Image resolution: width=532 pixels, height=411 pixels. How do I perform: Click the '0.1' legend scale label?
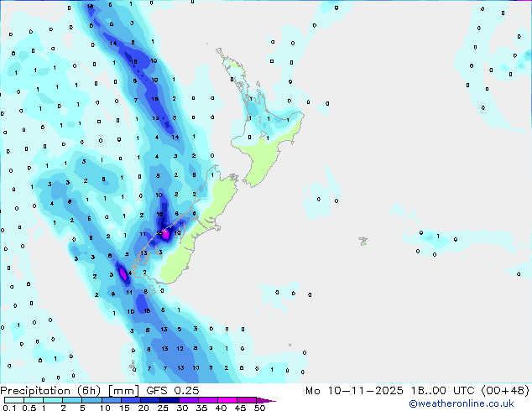(x=9, y=408)
